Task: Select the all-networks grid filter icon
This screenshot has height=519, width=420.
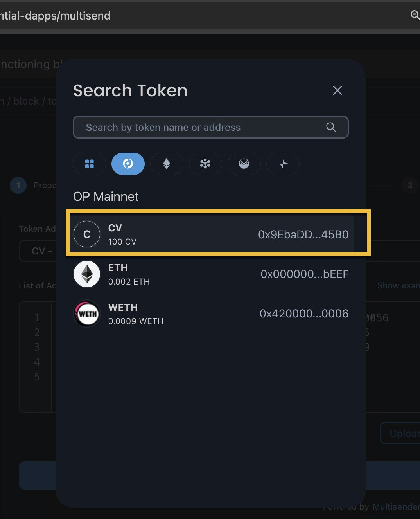Action: (89, 164)
